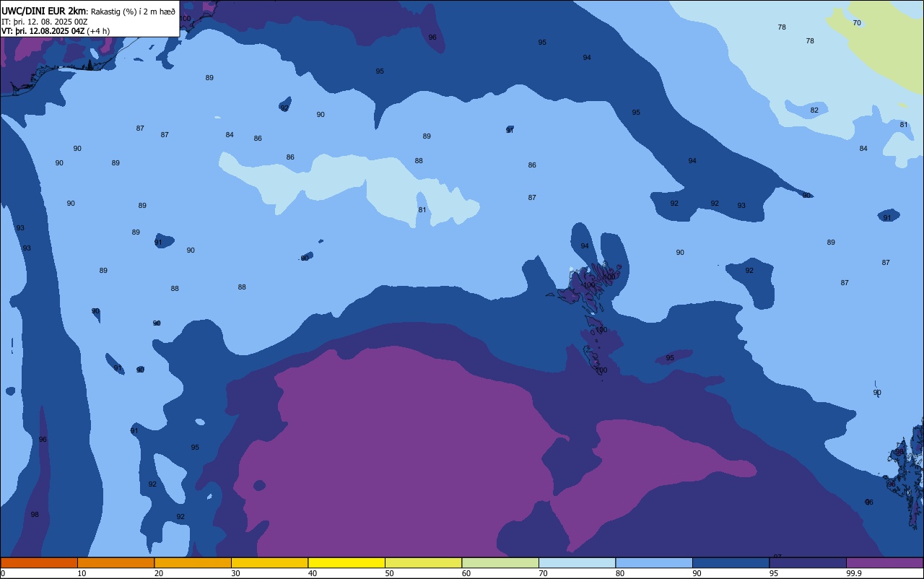This screenshot has width=924, height=579.
Task: Click the legend tick label "20"
Action: click(159, 573)
